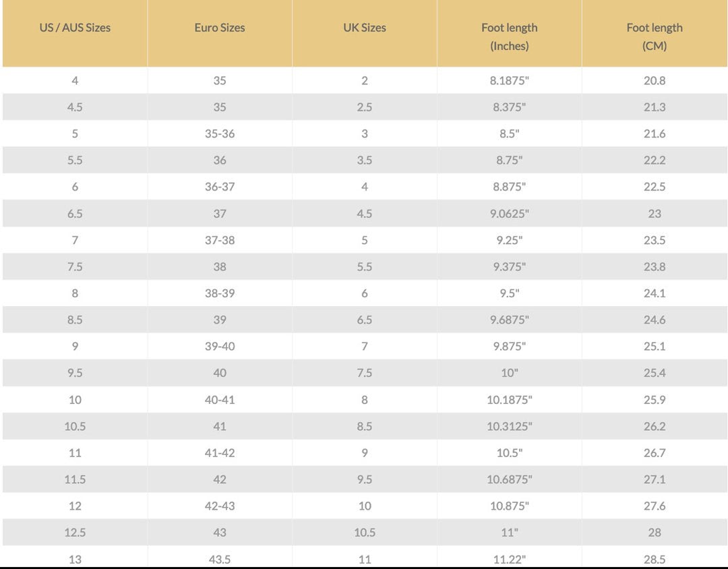Select the 8.1875" foot length cell
Screen dimensions: 728x569
510,80
